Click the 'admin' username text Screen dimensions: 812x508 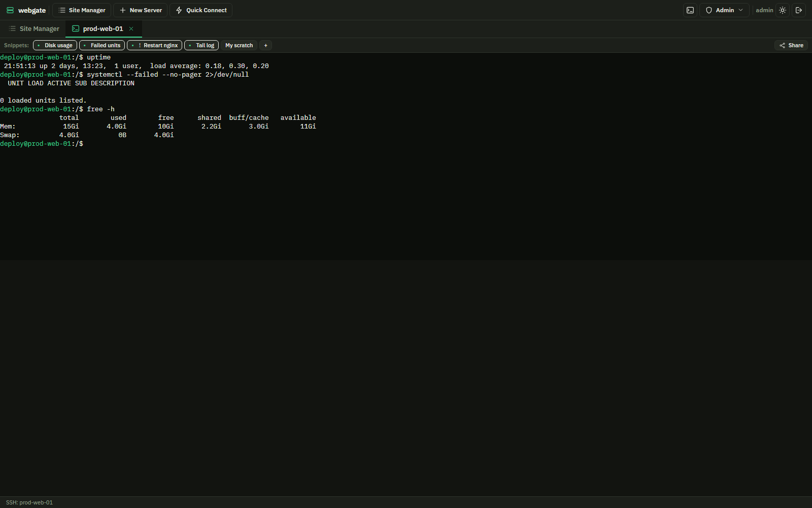click(764, 10)
